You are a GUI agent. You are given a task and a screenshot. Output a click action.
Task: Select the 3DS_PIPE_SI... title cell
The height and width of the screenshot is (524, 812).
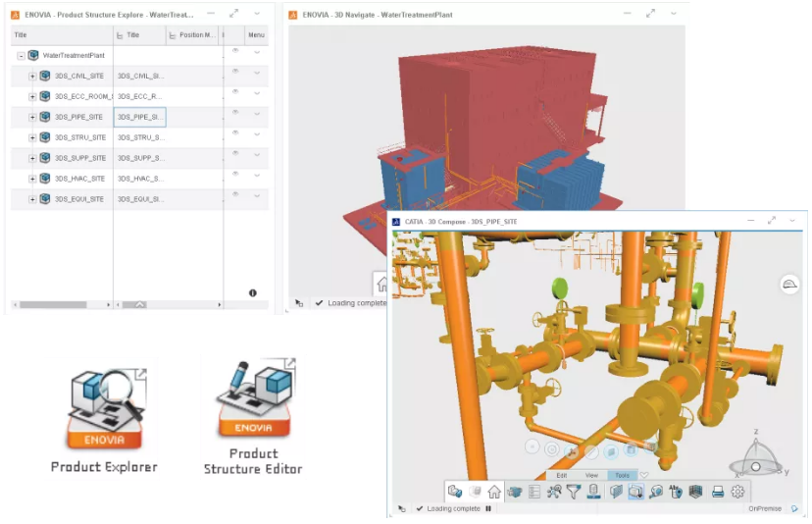140,117
